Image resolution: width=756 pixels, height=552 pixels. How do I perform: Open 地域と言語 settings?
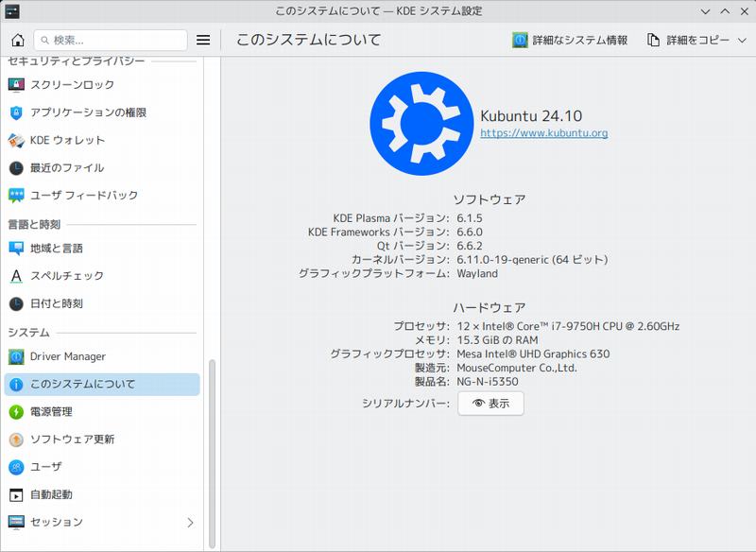(x=102, y=249)
